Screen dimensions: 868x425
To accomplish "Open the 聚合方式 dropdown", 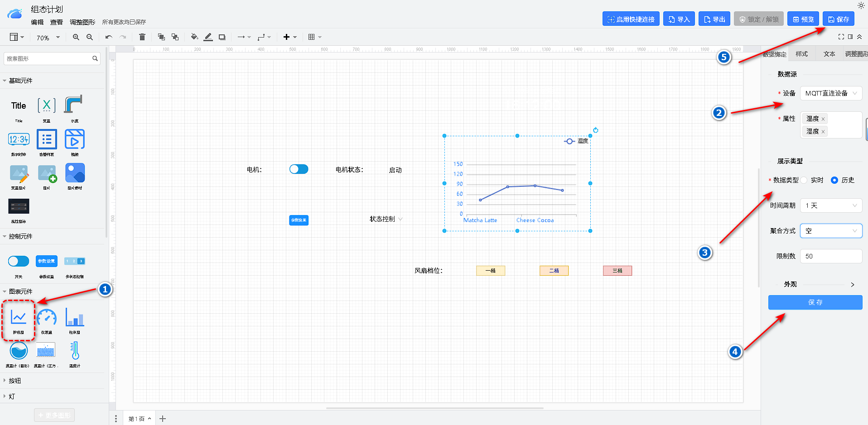I will (x=831, y=231).
